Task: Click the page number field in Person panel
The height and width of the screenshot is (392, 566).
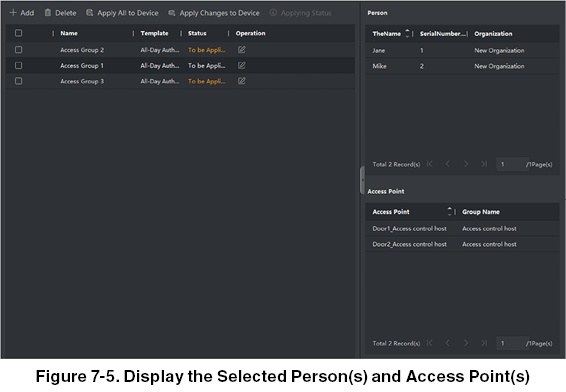Action: coord(513,164)
